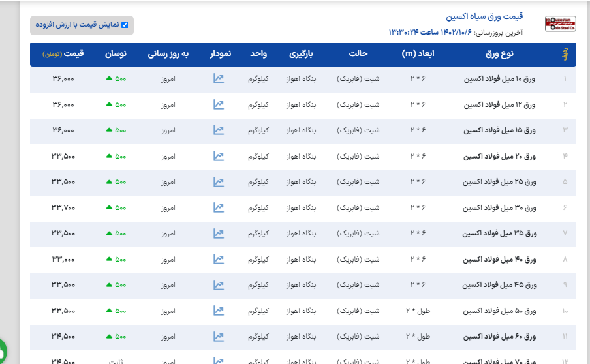590x364 pixels.
Task: Open chart icon for ورق 20 میل row
Action: point(219,156)
